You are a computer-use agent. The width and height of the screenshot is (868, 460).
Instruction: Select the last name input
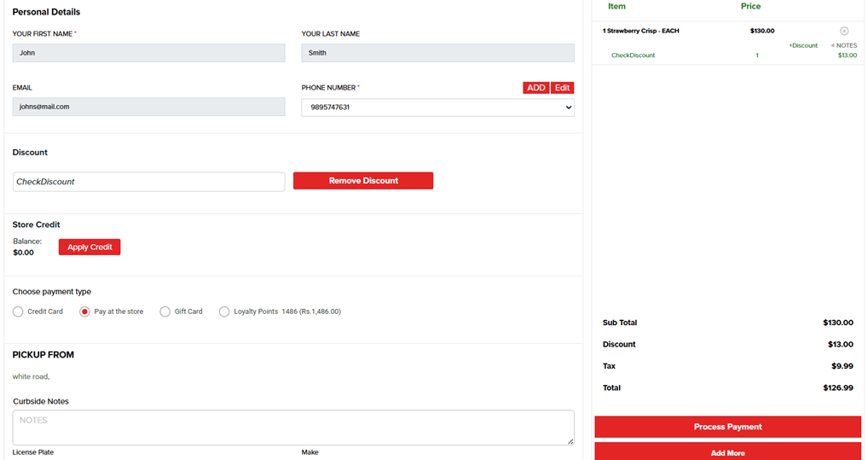coord(437,53)
